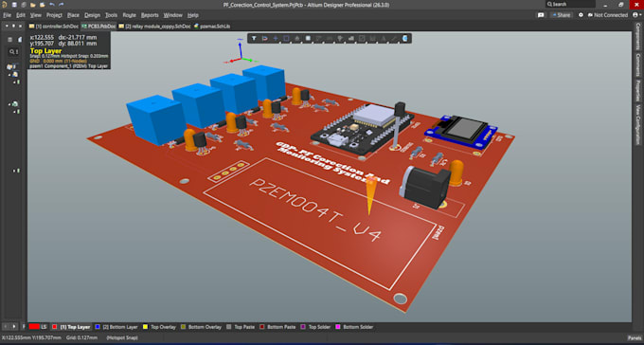Select the Place Dimension tool
The height and width of the screenshot is (345, 644).
pos(362,38)
